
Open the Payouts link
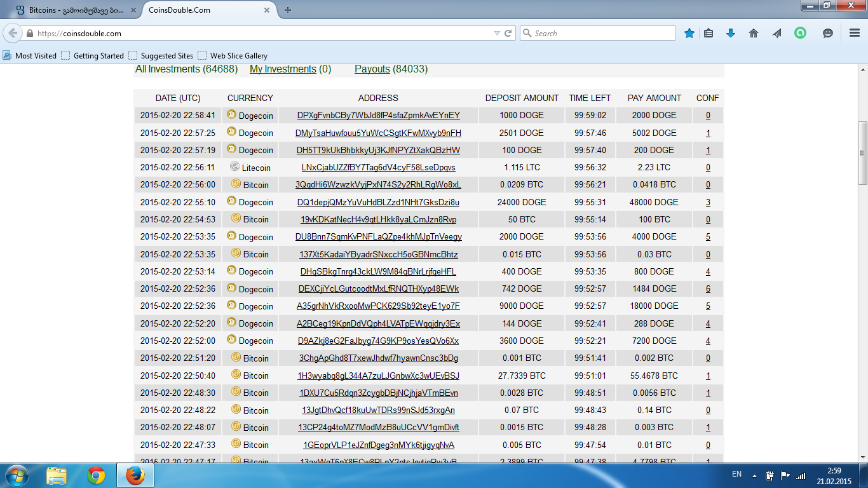point(372,69)
